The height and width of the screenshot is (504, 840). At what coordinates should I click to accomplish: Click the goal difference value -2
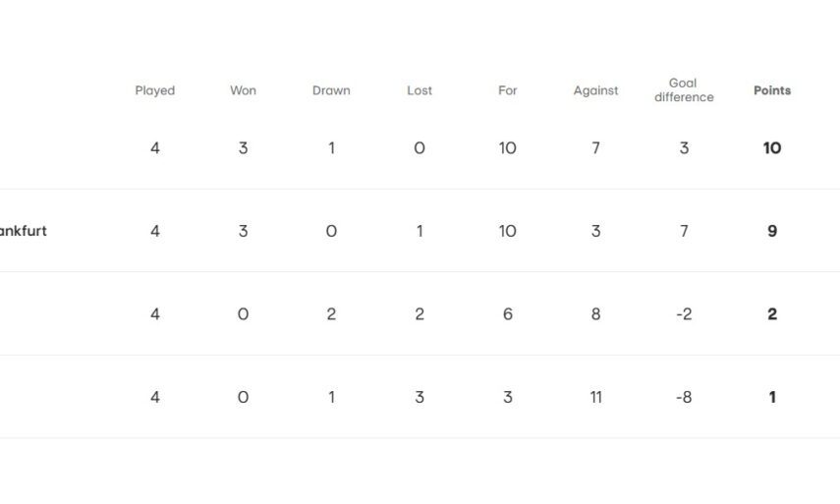pyautogui.click(x=684, y=314)
